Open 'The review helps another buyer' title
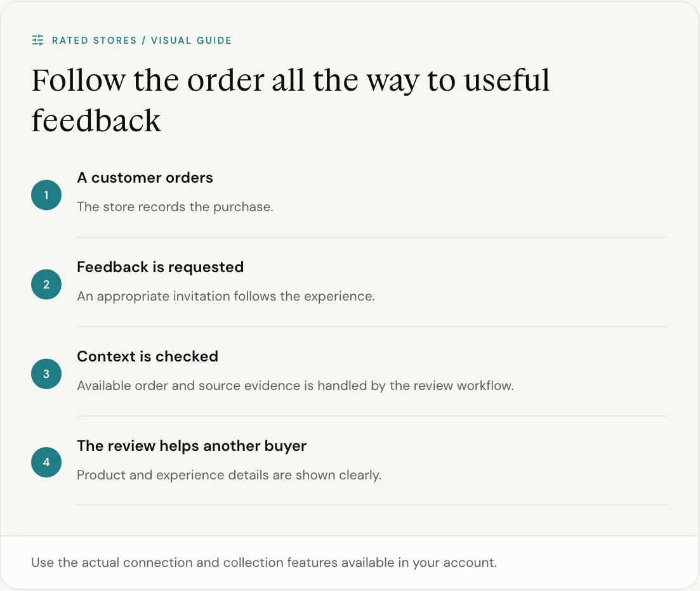This screenshot has width=700, height=591. (192, 446)
